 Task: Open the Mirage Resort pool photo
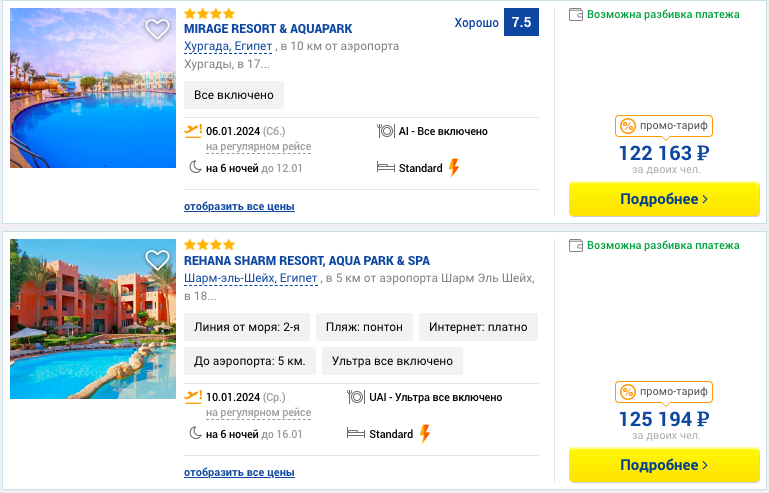coord(93,88)
